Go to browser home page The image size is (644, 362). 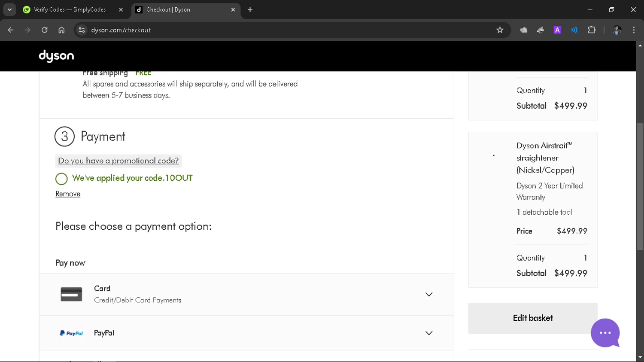click(x=61, y=30)
